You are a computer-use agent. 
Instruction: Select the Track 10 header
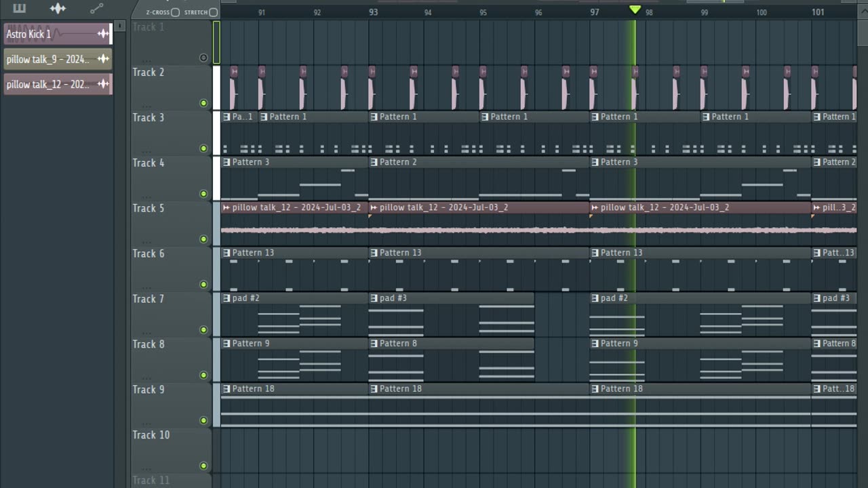click(171, 451)
